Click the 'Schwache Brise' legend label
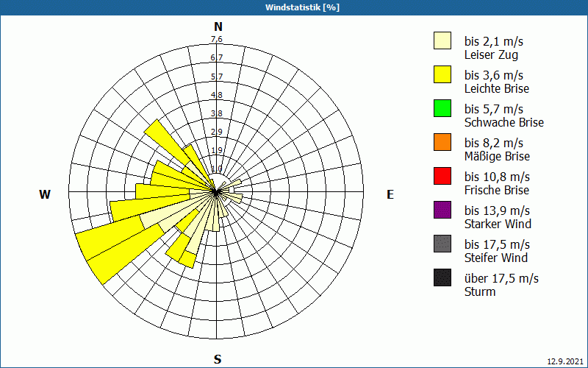 [x=504, y=122]
